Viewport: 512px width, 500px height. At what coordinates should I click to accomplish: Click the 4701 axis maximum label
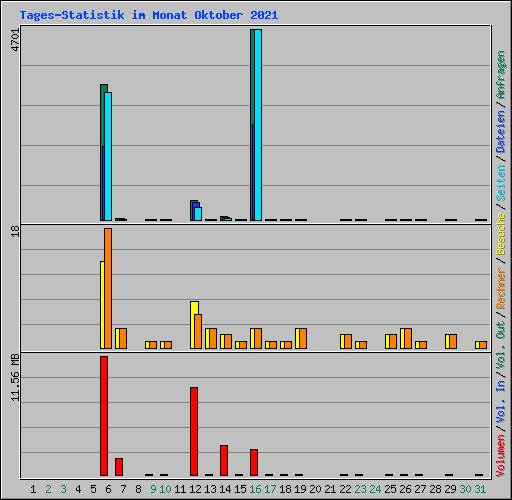pyautogui.click(x=15, y=40)
